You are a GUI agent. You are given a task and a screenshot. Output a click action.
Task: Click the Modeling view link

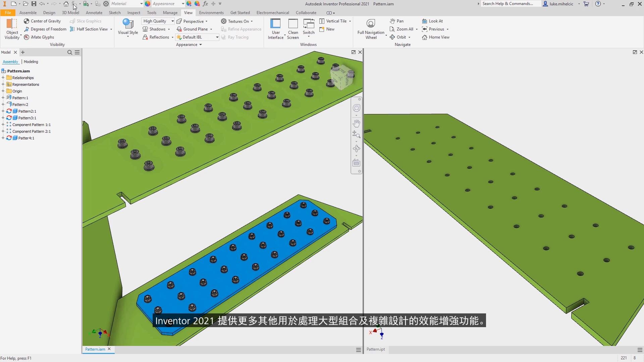pos(31,62)
